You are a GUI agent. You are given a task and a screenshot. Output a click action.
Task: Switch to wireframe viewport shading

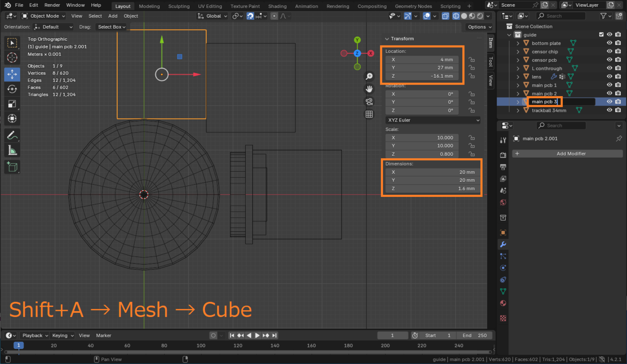tap(457, 16)
